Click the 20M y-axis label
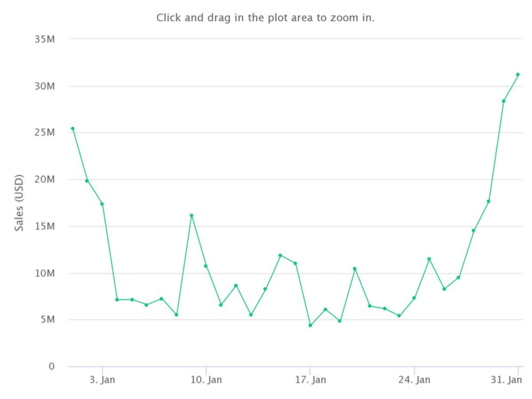Screen dimensions: 532x399 click(44, 179)
